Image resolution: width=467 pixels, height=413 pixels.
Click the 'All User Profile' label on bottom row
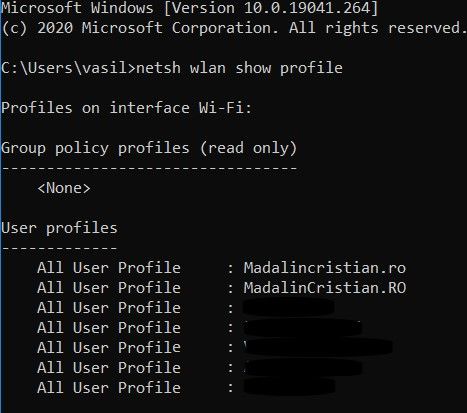coord(109,388)
